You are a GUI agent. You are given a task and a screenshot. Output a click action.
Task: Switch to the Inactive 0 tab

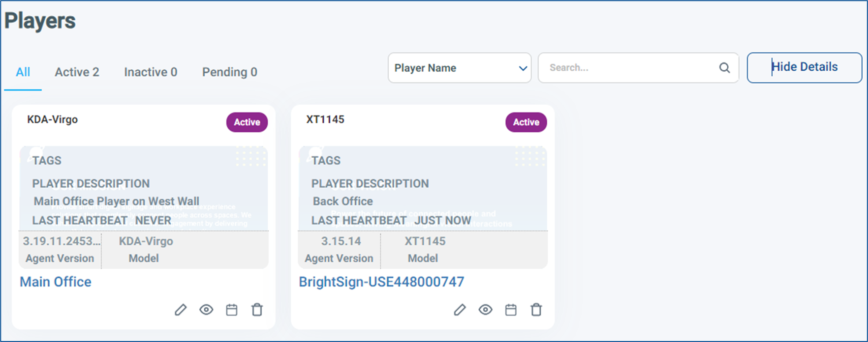click(x=151, y=72)
